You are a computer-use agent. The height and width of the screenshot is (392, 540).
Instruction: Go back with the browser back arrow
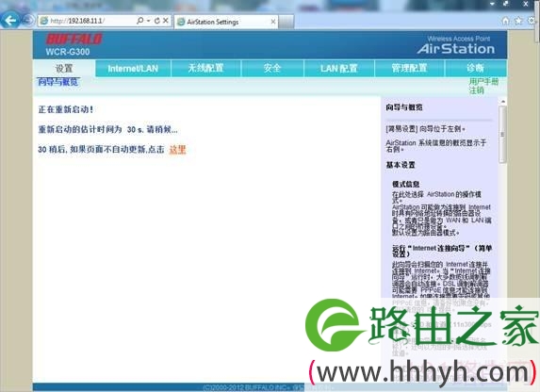(9, 21)
